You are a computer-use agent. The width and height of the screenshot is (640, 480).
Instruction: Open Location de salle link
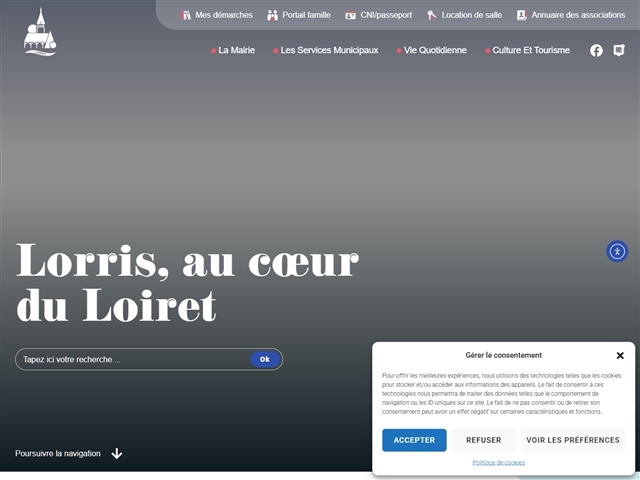[x=471, y=15]
